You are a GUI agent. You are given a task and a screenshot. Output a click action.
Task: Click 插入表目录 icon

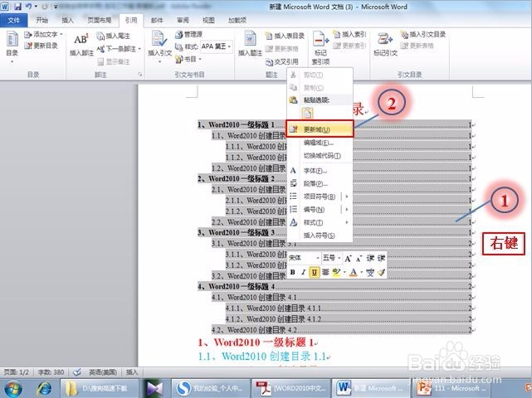269,36
